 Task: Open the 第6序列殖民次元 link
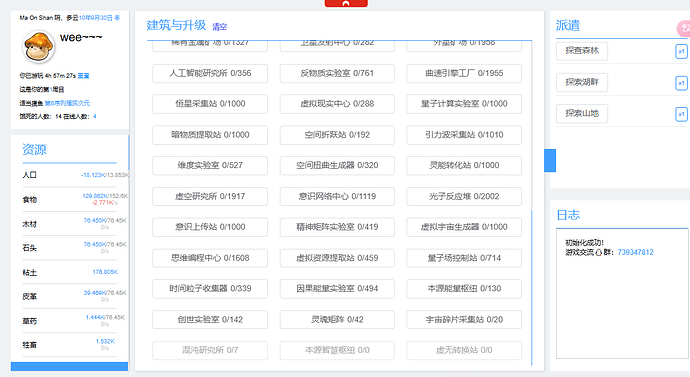[67, 103]
